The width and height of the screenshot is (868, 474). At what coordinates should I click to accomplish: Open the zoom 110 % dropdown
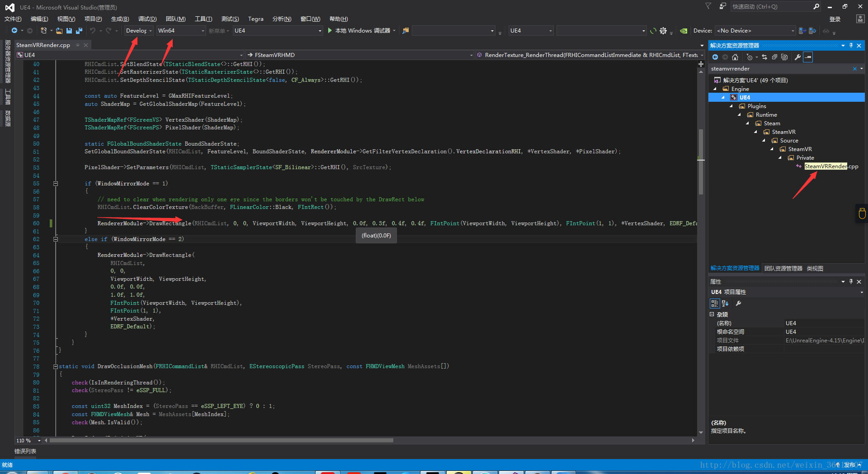pyautogui.click(x=28, y=441)
